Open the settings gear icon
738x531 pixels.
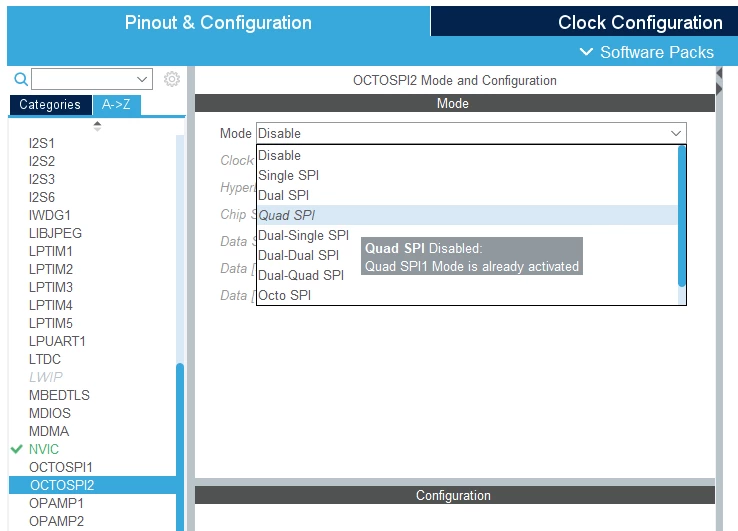172,79
